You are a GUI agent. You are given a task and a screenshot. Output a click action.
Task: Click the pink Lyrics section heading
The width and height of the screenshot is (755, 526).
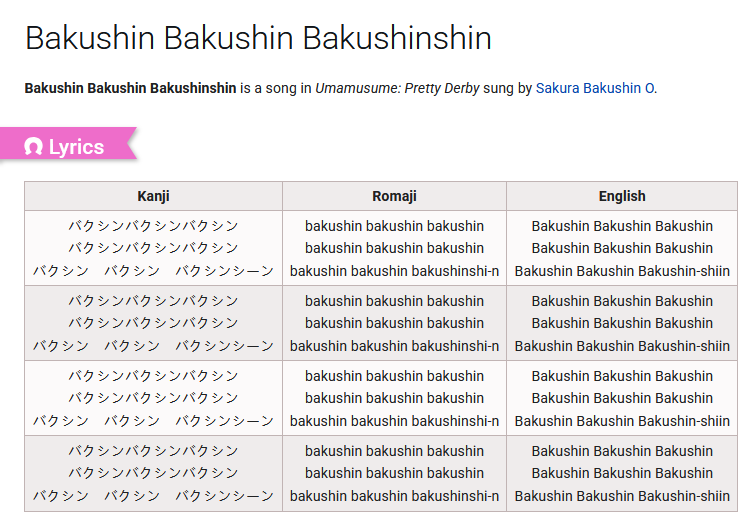click(x=68, y=144)
